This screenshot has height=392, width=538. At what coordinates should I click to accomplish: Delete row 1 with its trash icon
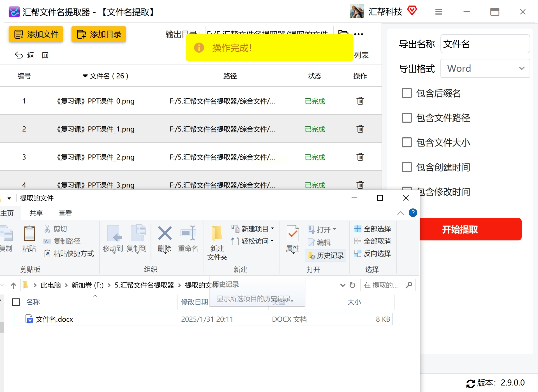pyautogui.click(x=360, y=101)
